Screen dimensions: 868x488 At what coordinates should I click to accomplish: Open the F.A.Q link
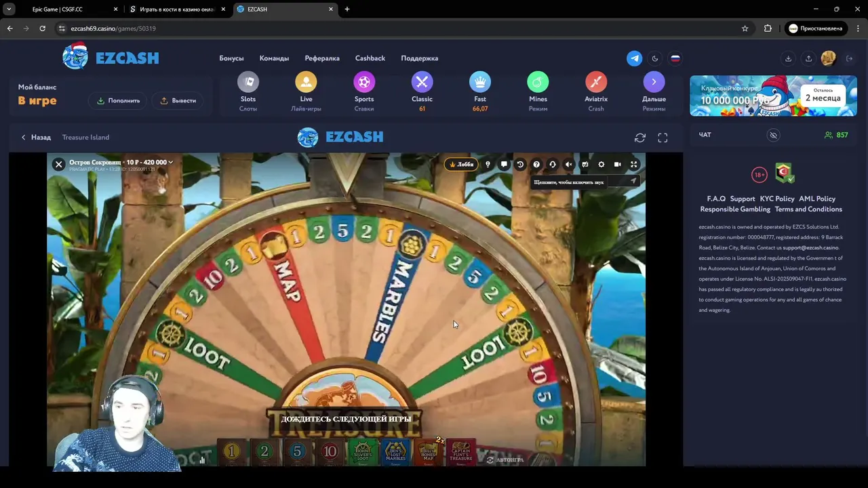coord(716,199)
